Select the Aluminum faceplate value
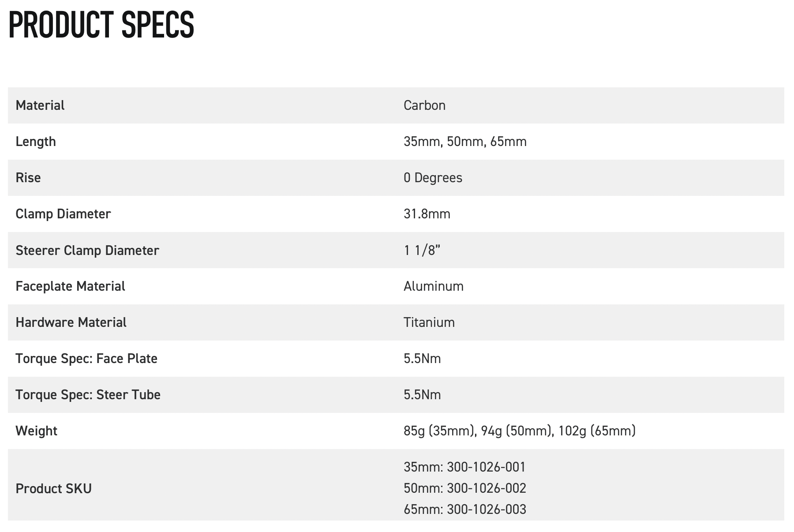794x532 pixels. coord(433,286)
